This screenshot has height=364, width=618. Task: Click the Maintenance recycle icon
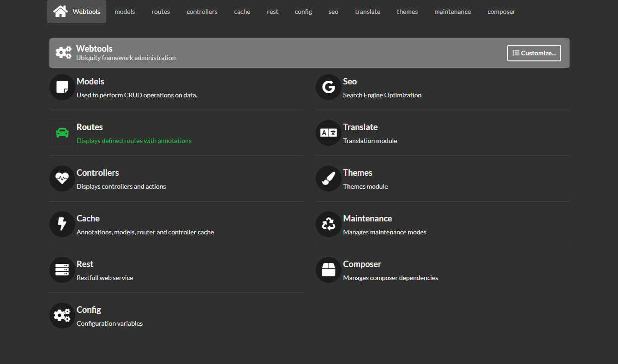(328, 224)
